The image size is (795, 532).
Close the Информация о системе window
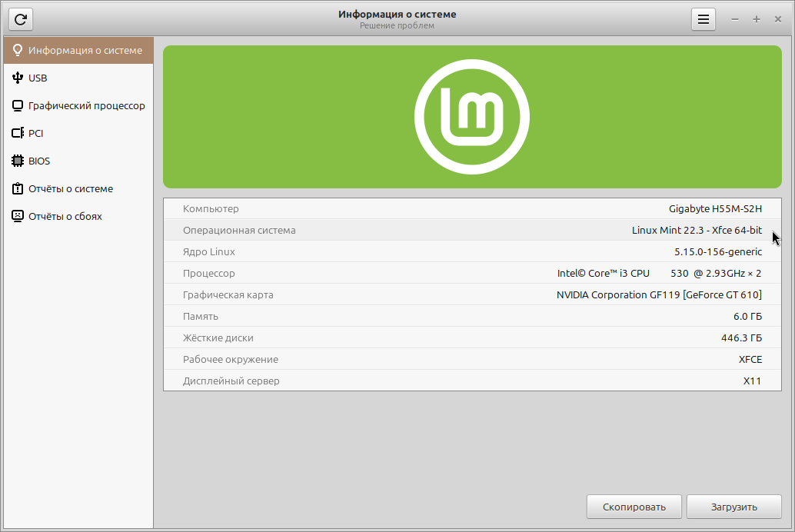click(778, 19)
